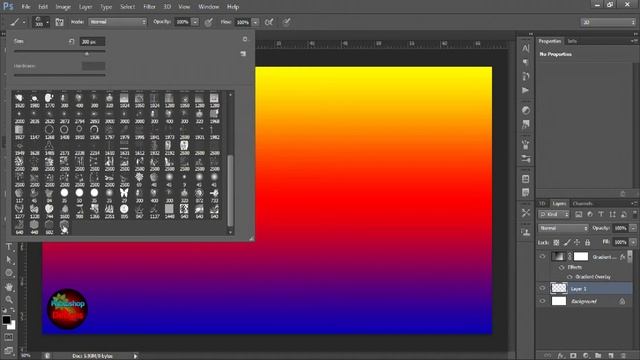Open the Opacity slider arrow in options bar
Viewport: 640px width, 360px height.
[195, 22]
